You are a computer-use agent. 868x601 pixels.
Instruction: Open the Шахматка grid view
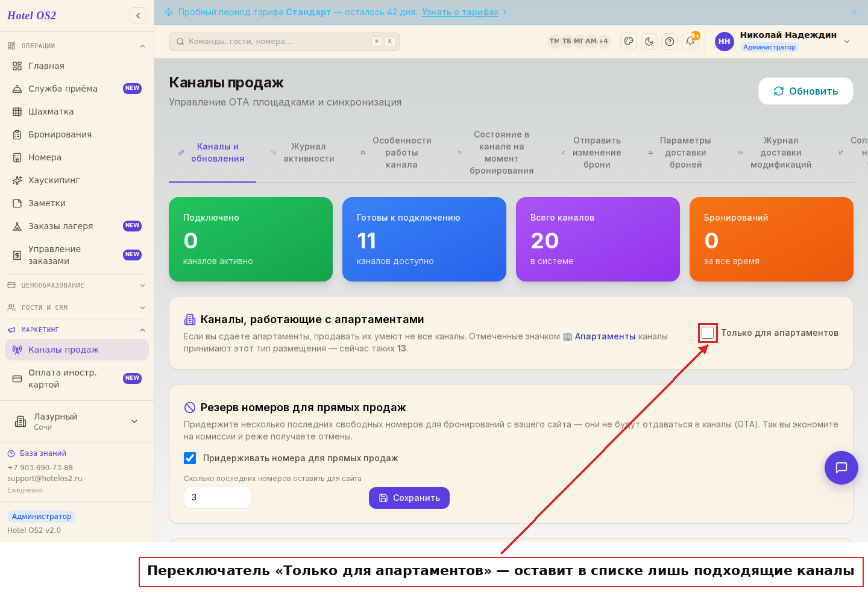point(77,112)
